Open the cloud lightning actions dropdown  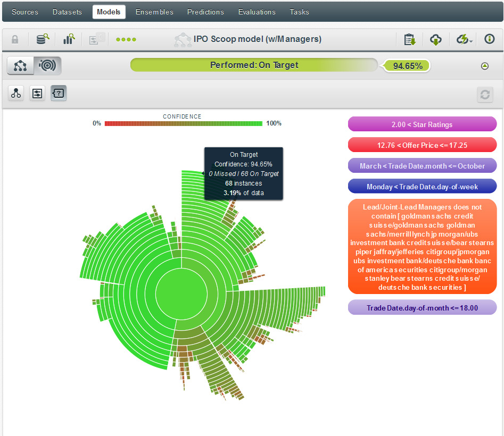coord(464,39)
